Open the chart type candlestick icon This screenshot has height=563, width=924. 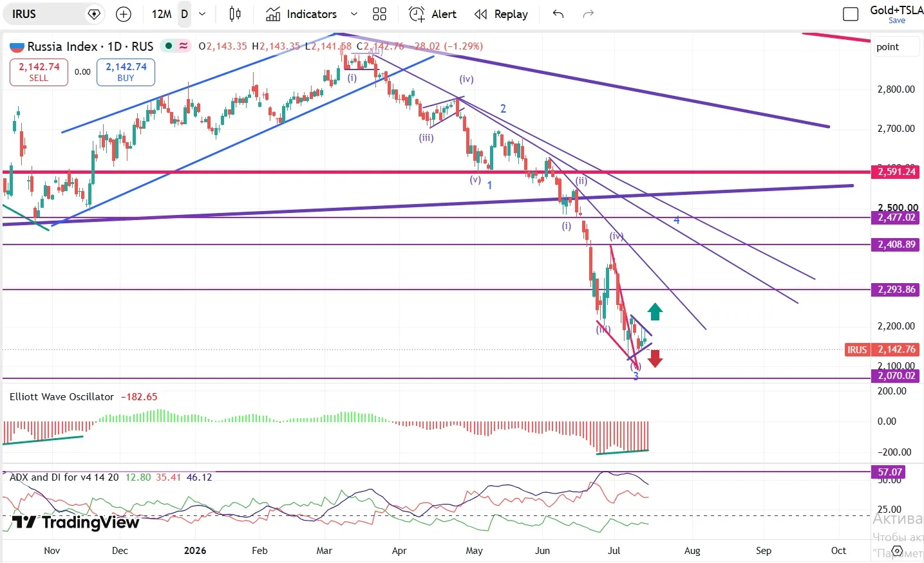click(x=235, y=14)
